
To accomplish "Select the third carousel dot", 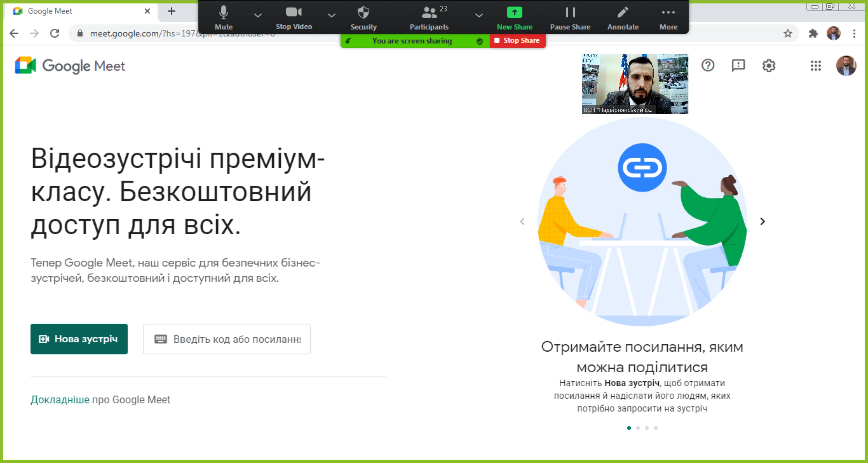I will coord(647,428).
